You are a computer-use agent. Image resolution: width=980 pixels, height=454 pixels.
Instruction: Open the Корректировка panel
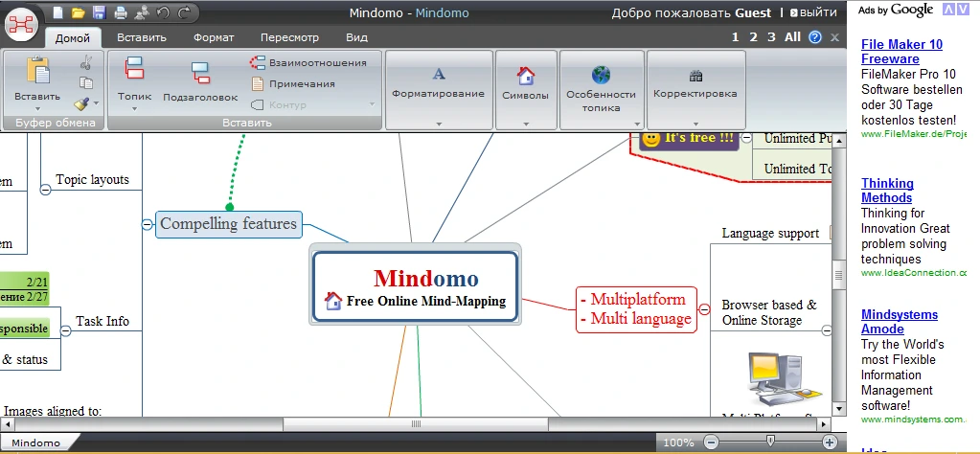695,89
